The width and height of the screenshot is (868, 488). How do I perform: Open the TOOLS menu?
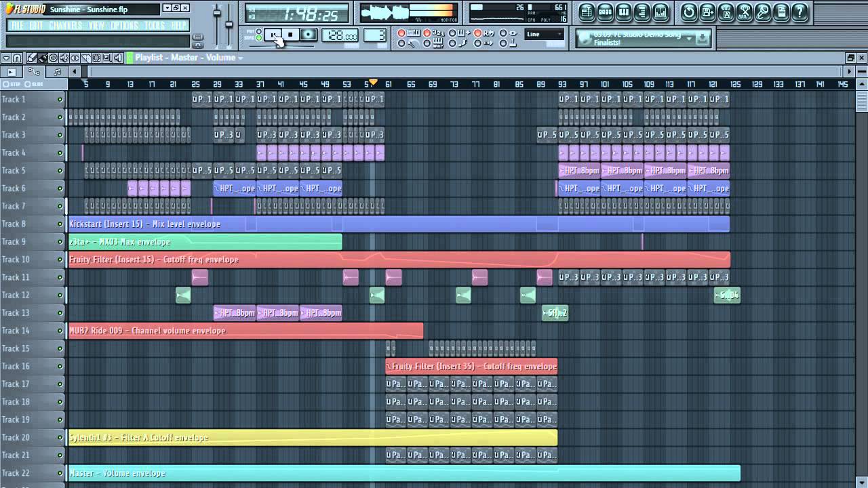(155, 25)
